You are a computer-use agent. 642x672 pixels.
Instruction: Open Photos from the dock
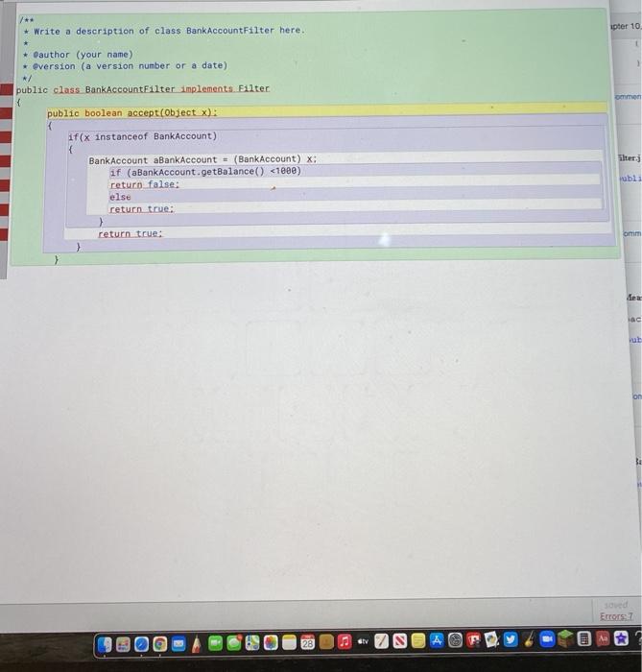pos(271,642)
